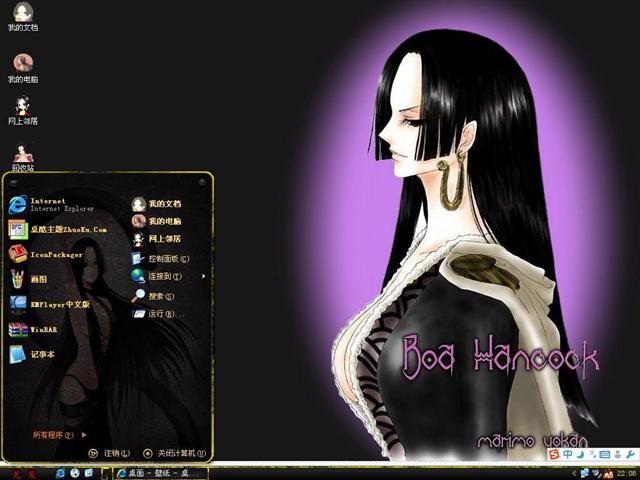640x480 pixels.
Task: Open the 我的文档 desktop icon
Action: click(23, 16)
